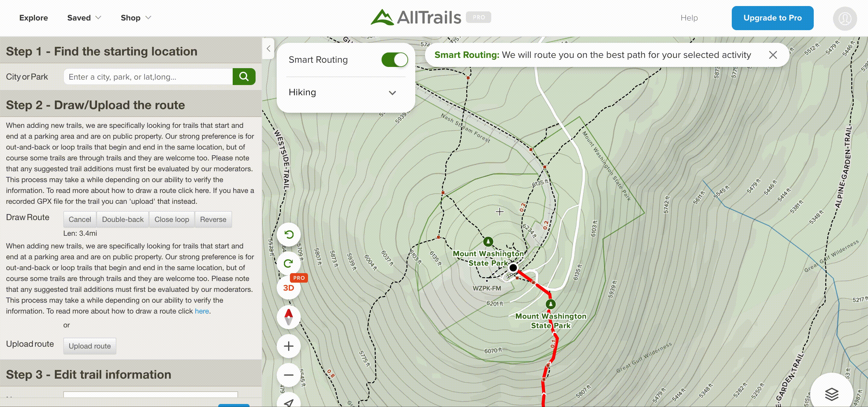Click the Double-back button

tap(123, 219)
